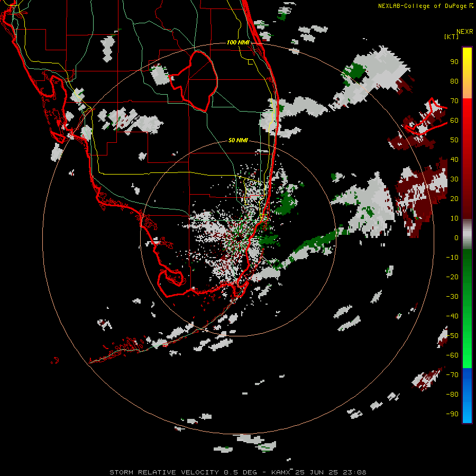The width and height of the screenshot is (476, 476).
Task: Pick the light blue bottom segment of color bar
Action: coord(467,413)
